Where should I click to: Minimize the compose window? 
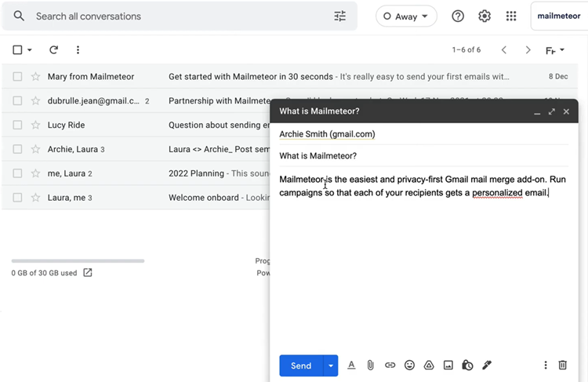(537, 112)
